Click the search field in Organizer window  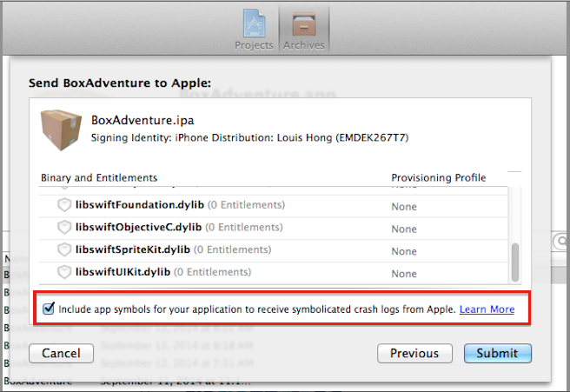(x=561, y=241)
